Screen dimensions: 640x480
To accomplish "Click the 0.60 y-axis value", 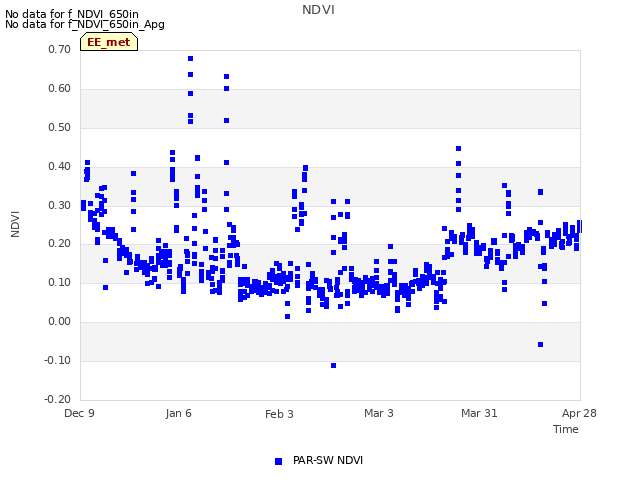I will [60, 89].
